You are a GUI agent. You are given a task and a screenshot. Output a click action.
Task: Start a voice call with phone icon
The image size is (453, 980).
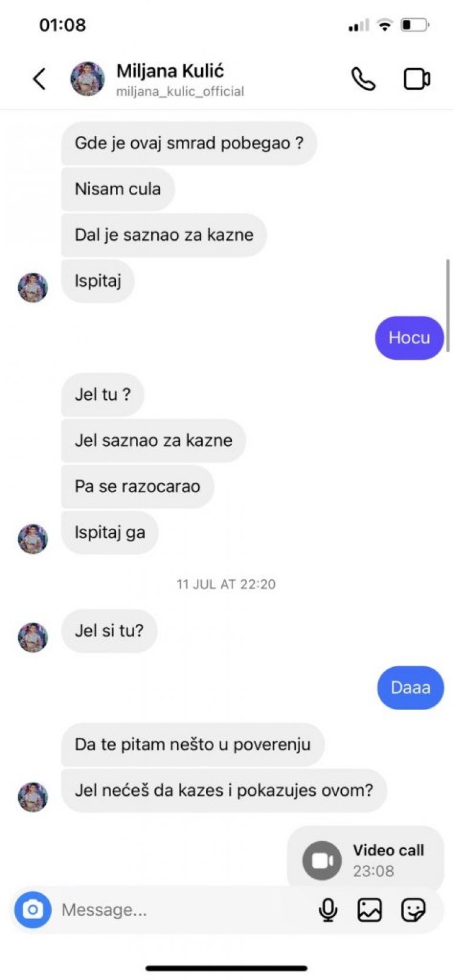(363, 79)
